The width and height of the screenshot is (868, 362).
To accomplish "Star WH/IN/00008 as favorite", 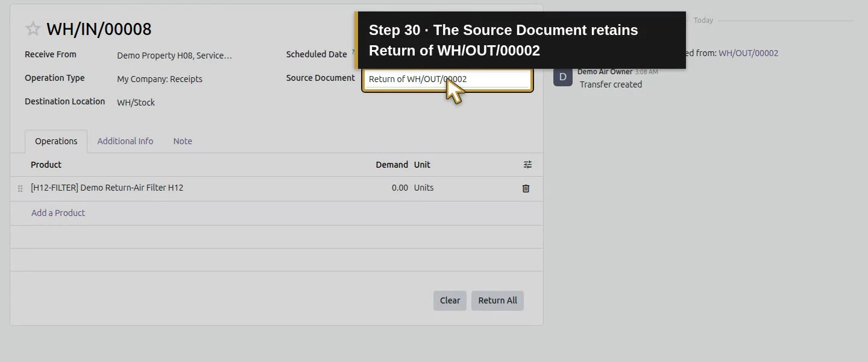I will 33,28.
